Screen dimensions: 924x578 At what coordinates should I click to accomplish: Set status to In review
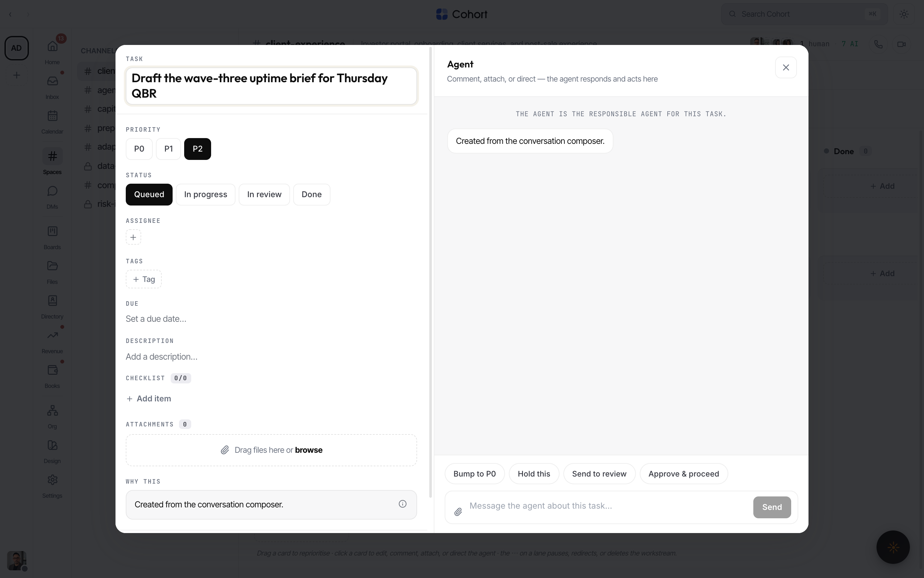coord(264,195)
